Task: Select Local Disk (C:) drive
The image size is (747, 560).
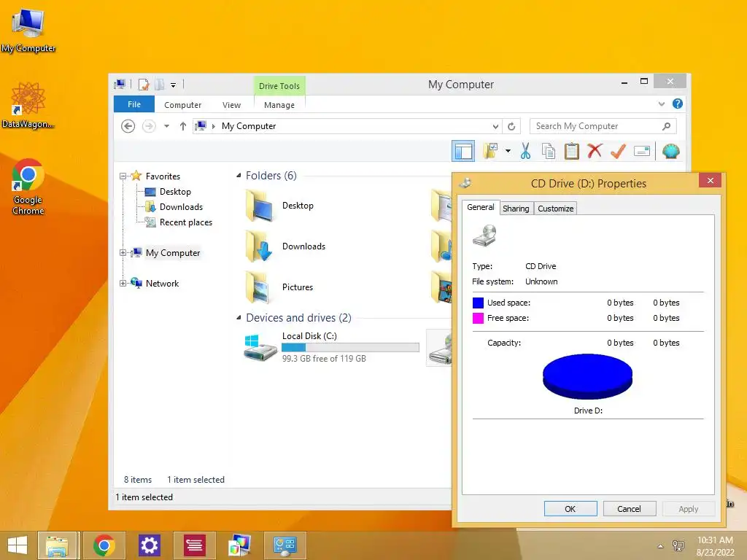Action: coord(332,347)
